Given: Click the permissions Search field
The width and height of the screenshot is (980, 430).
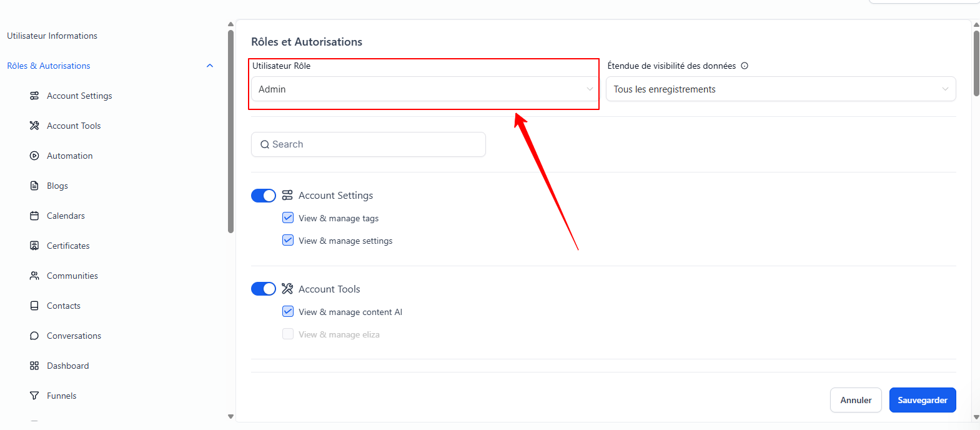Looking at the screenshot, I should point(369,144).
